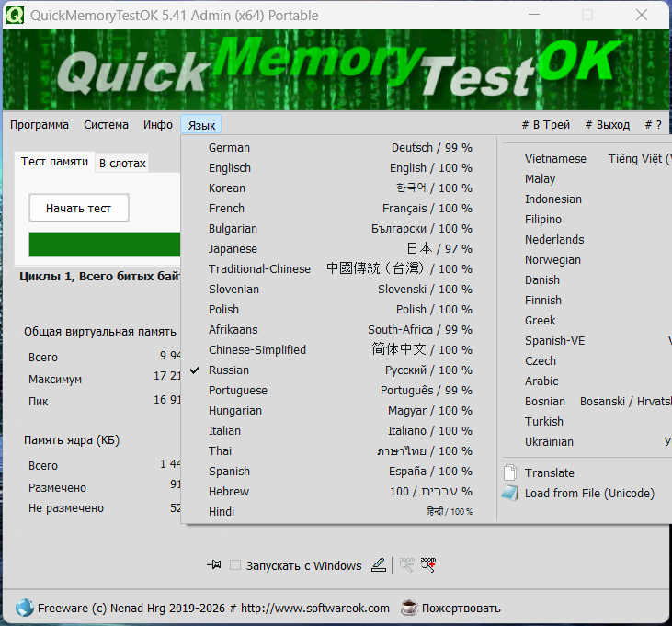Select Ukrainian language entry
The width and height of the screenshot is (672, 626).
tap(587, 442)
